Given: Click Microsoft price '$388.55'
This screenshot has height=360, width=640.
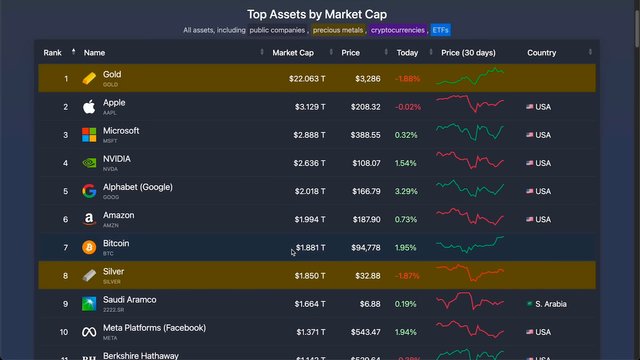Looking at the screenshot, I should (365, 135).
